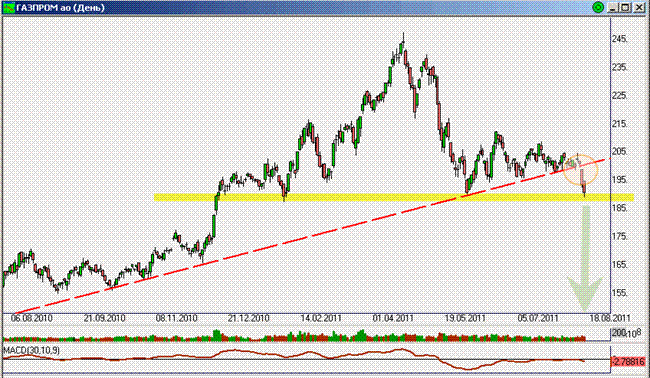Minimize the ГАЗПРОМ chart window
650x378 pixels.
click(614, 7)
